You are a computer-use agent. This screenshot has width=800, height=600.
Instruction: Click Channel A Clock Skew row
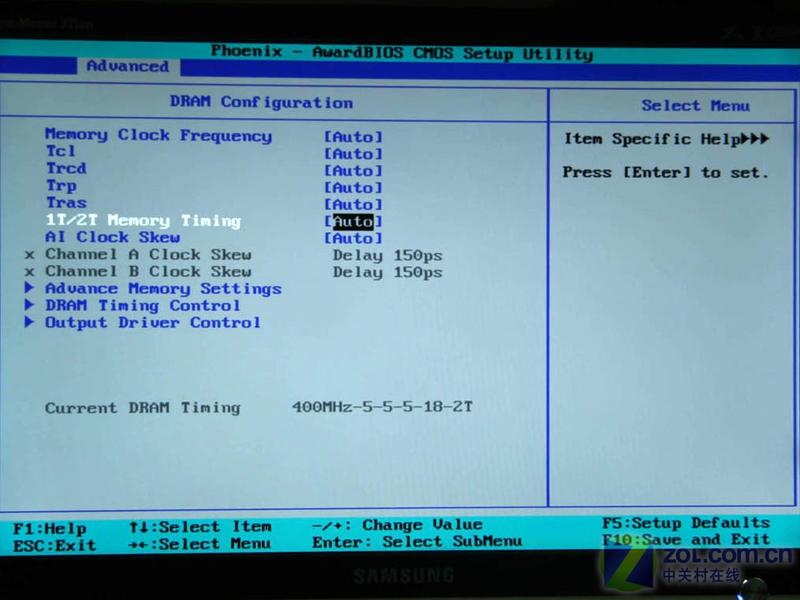[148, 255]
